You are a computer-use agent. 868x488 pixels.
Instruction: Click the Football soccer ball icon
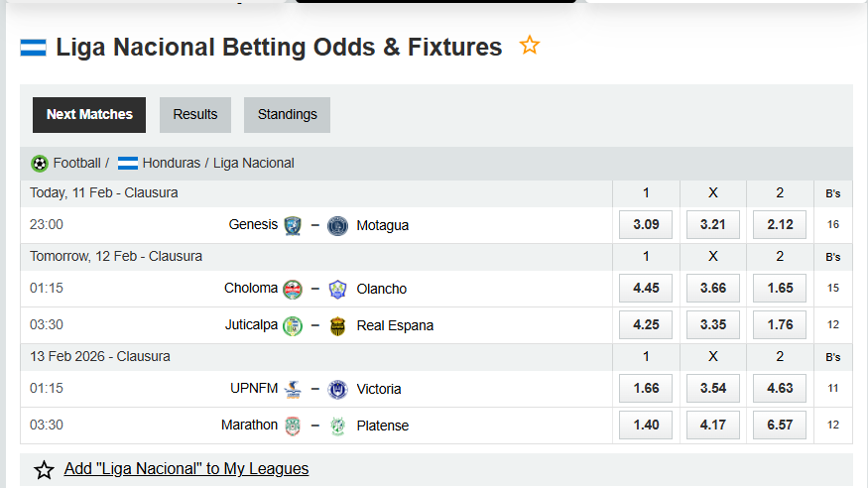40,164
